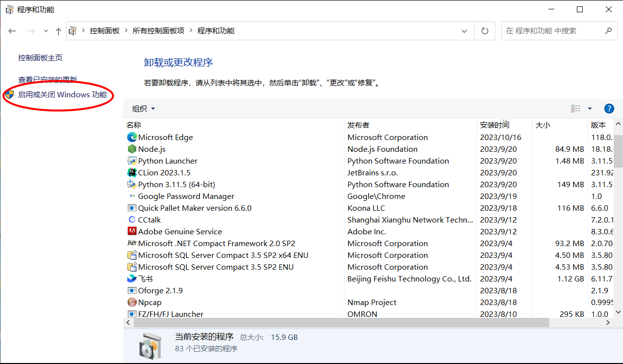
Task: Click the forward arrow navigation button
Action: pyautogui.click(x=31, y=31)
